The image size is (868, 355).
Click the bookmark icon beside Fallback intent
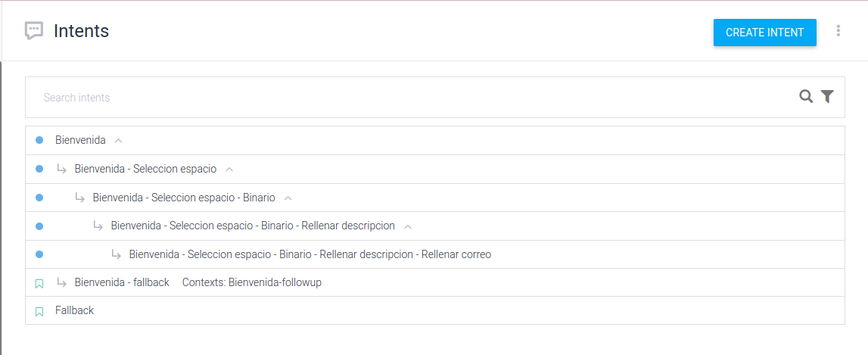(39, 311)
